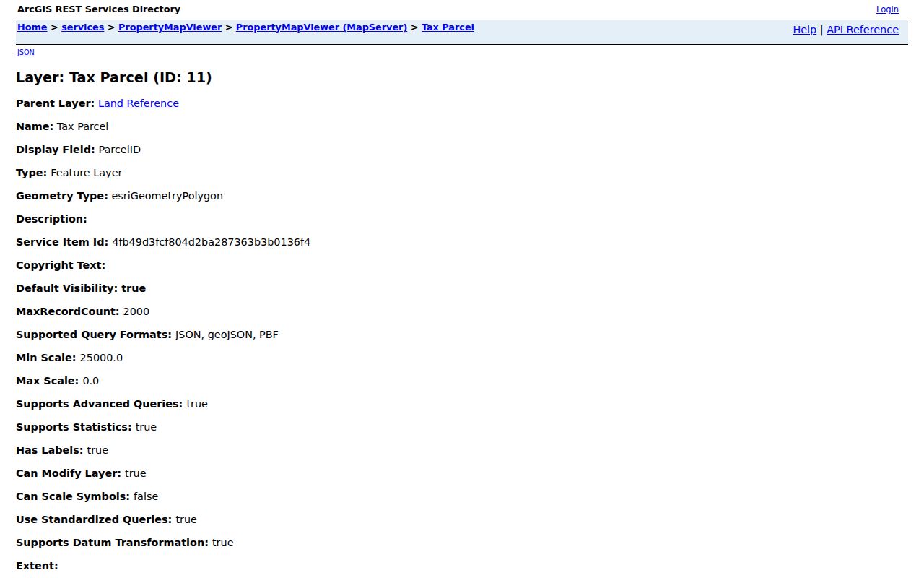This screenshot has width=924, height=578.
Task: Open PropertyMapViewer (MapServer) breadcrumb link
Action: coord(322,27)
